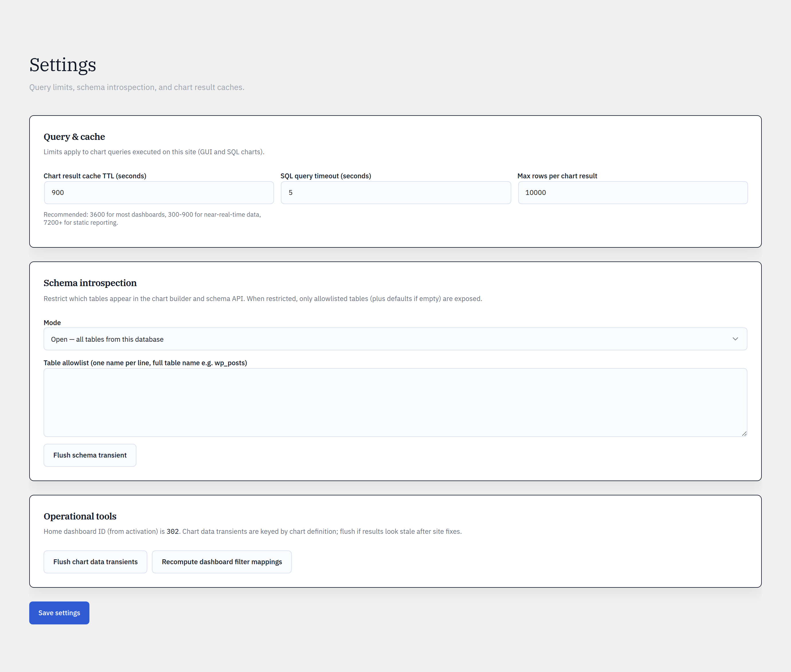Viewport: 791px width, 672px height.
Task: Click inside the Table allowlist textarea
Action: point(395,402)
